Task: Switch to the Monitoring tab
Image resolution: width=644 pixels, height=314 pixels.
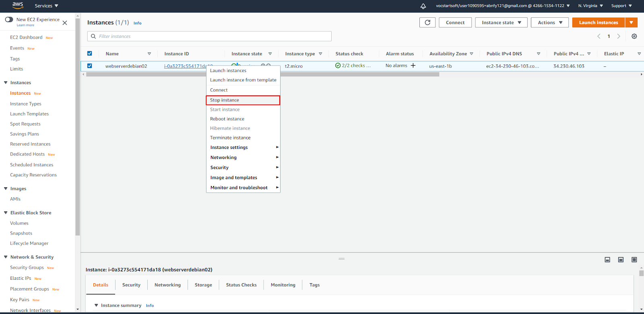Action: 283,285
